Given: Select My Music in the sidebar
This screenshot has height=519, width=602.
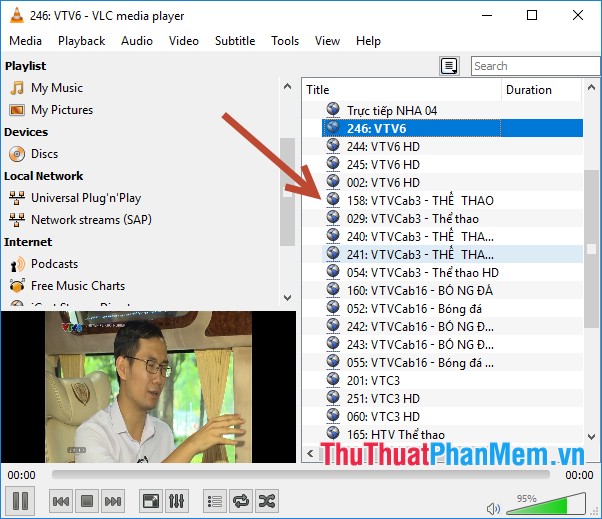Looking at the screenshot, I should pyautogui.click(x=57, y=88).
